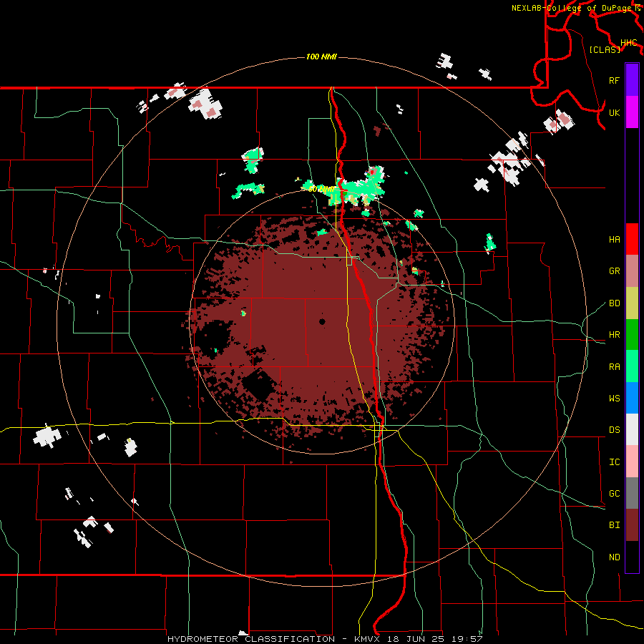This screenshot has width=644, height=644.
Task: Click the "GR" legend label
Action: pos(614,271)
